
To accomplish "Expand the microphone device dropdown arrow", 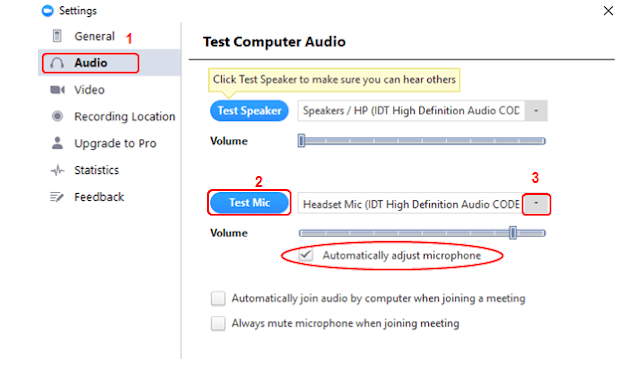I will [x=536, y=204].
